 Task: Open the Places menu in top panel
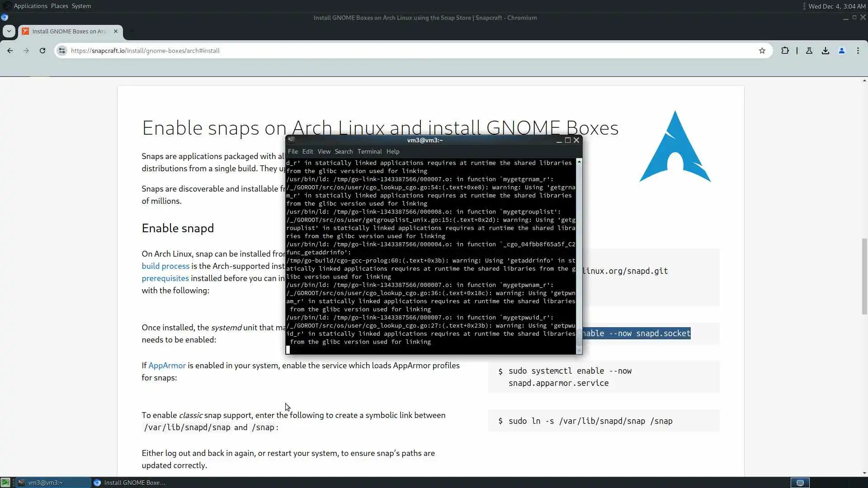pos(59,6)
